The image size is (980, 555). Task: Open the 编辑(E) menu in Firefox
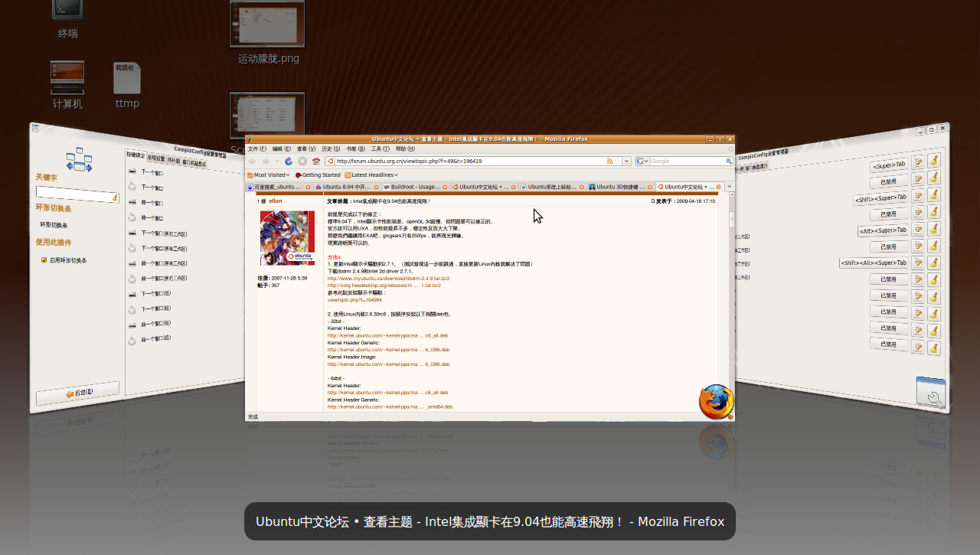[282, 149]
